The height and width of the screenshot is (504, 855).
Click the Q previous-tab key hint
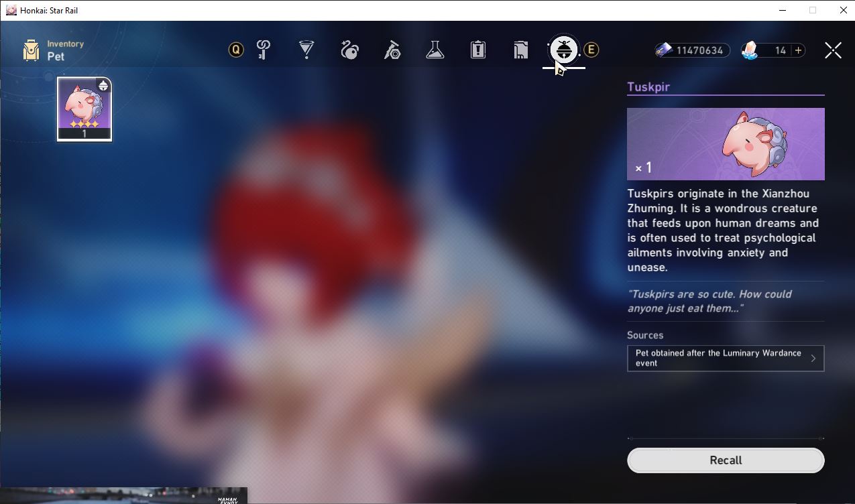[x=236, y=50]
